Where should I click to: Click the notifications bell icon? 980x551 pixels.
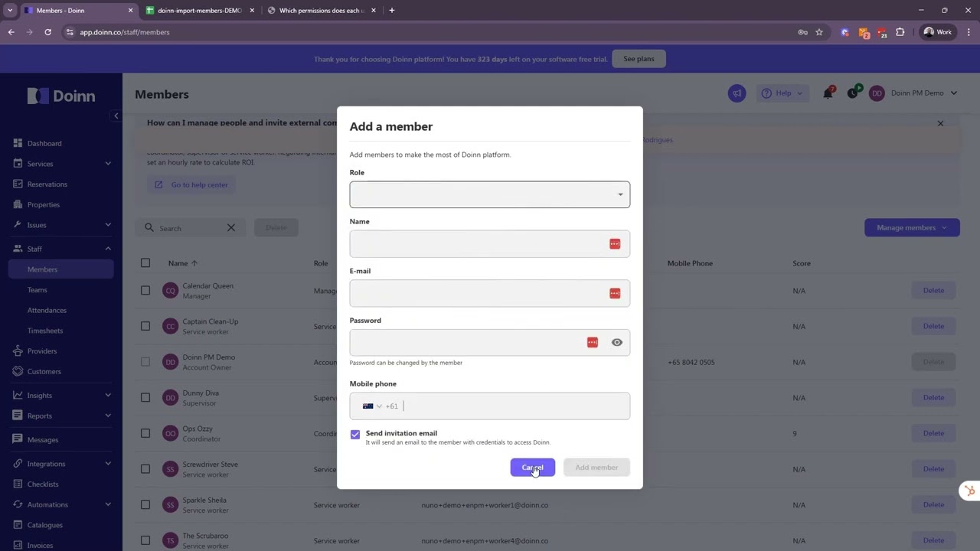click(x=828, y=93)
